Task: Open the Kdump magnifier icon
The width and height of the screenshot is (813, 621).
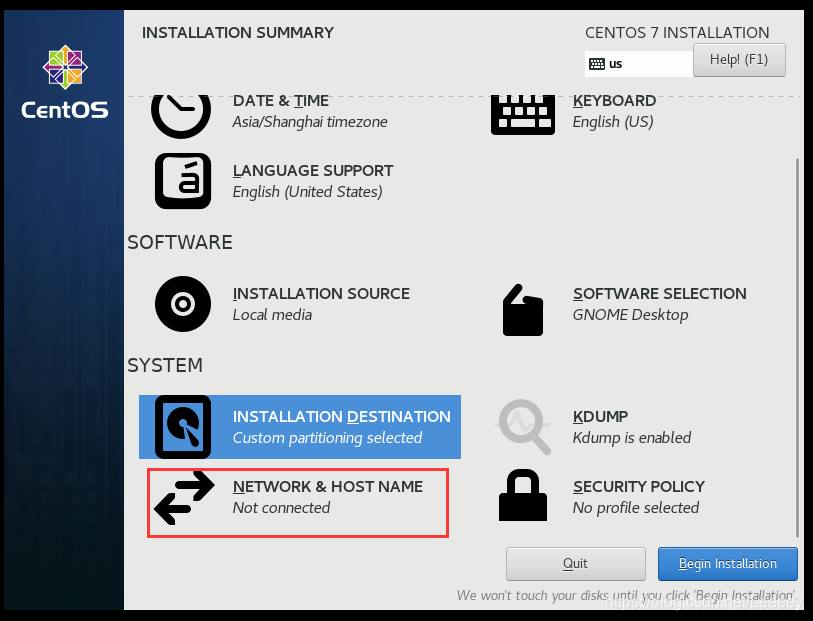Action: pyautogui.click(x=523, y=427)
